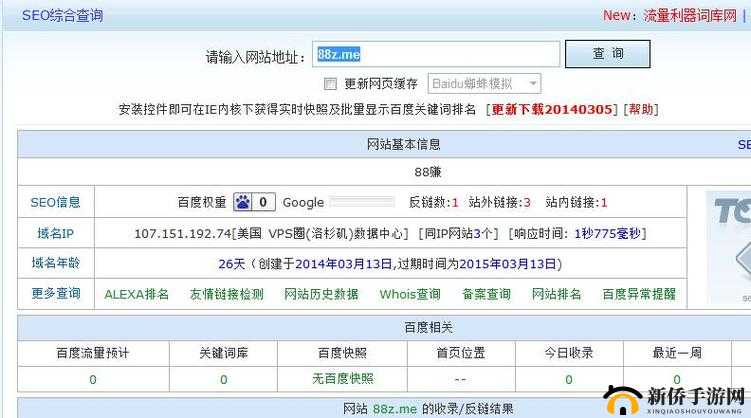Open the Baidu蜘蛛模拟 dropdown
Screen dimensions: 751x418
484,84
